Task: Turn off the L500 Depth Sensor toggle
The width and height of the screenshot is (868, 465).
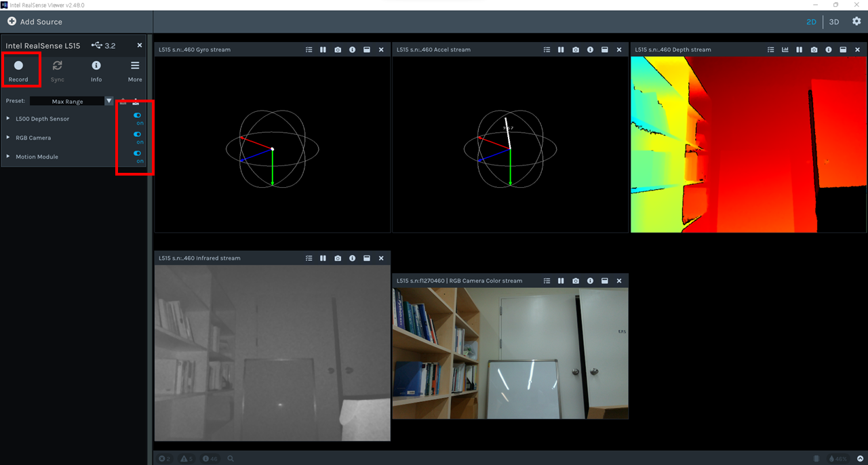Action: click(x=138, y=115)
